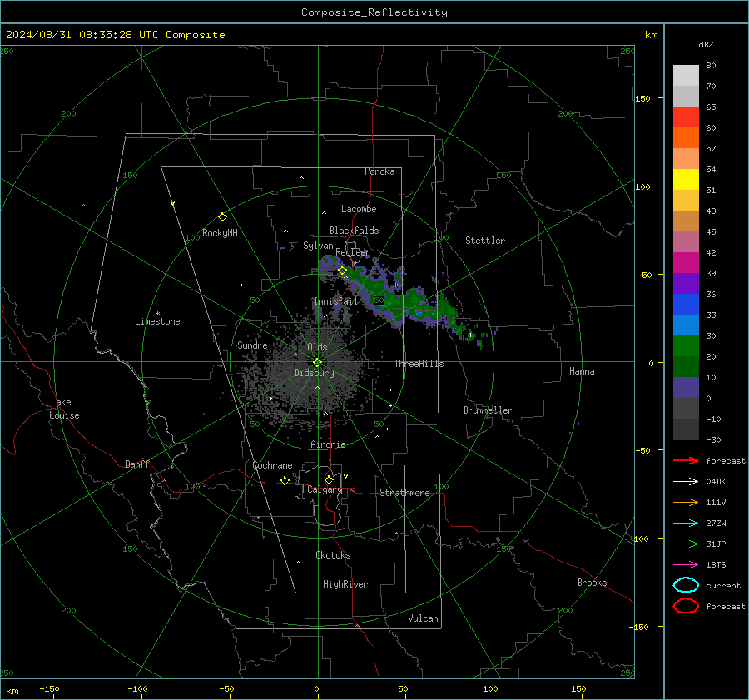
Task: Select the Lake Louise label
Action: [x=64, y=409]
